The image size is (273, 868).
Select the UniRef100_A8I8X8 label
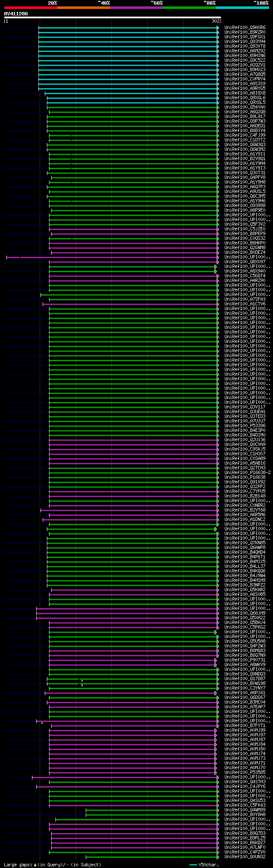tap(245, 93)
